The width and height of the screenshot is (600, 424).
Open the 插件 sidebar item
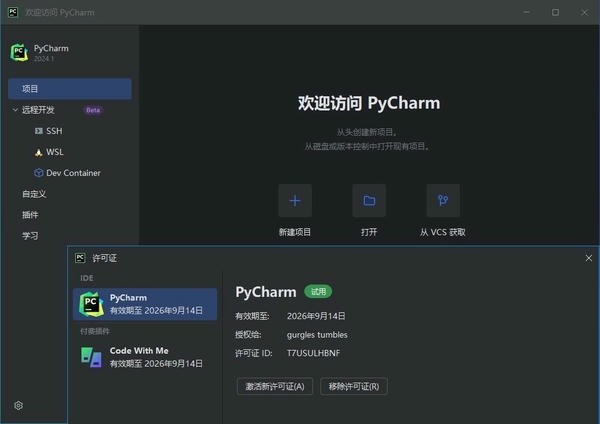point(30,215)
